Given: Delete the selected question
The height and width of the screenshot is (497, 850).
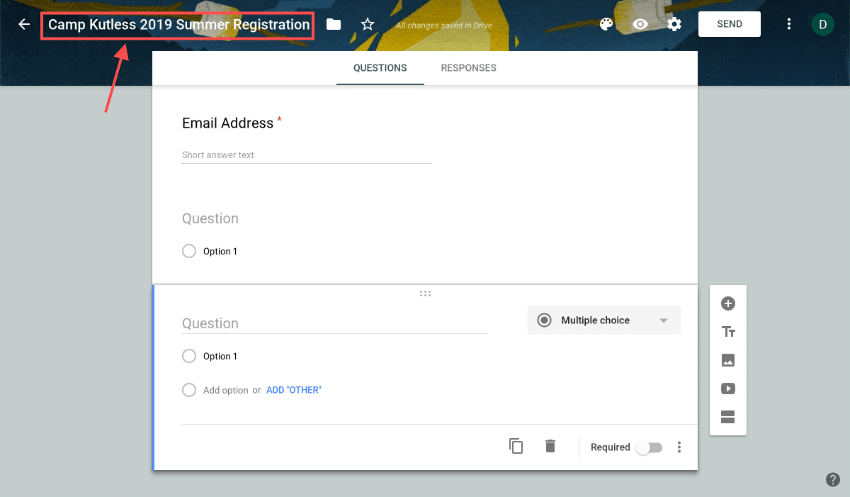Looking at the screenshot, I should [550, 446].
